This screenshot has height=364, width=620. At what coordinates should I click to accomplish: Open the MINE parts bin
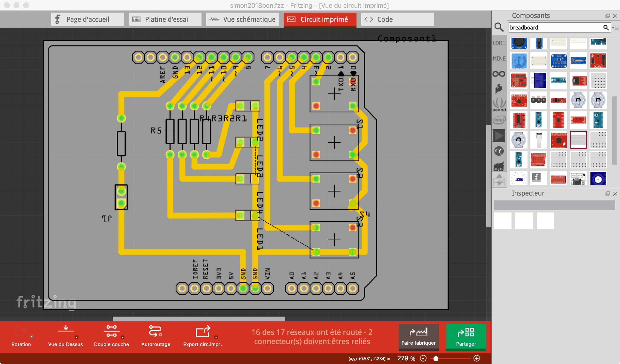point(499,59)
